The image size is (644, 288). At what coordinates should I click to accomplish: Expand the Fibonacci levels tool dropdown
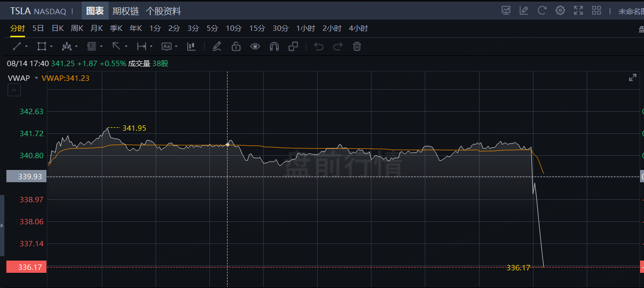tap(101, 47)
